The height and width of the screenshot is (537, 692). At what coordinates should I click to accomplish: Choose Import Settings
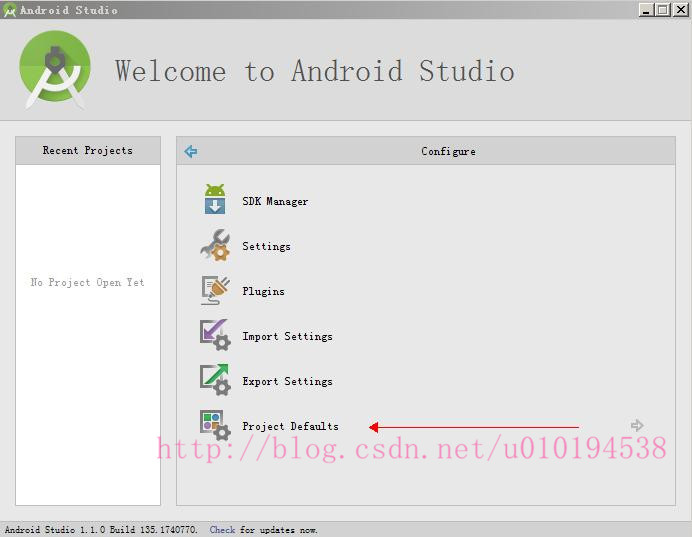(287, 336)
